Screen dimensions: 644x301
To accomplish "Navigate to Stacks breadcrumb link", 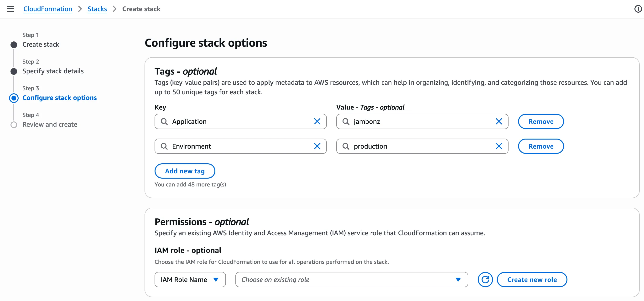I will [x=97, y=9].
